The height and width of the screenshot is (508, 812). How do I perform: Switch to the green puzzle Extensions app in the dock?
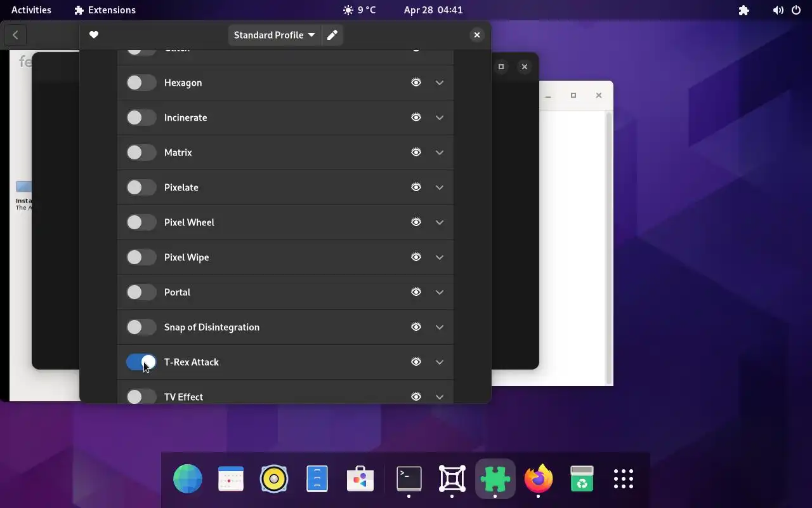tap(495, 479)
